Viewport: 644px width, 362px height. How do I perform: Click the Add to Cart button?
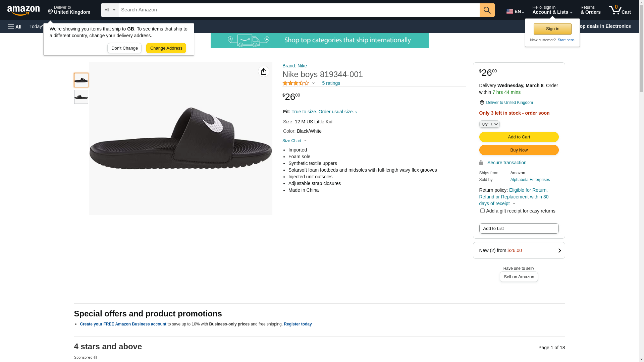point(519,137)
